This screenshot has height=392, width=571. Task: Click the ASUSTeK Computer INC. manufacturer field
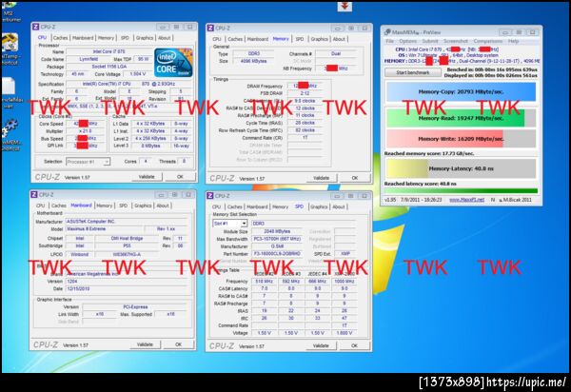(126, 222)
